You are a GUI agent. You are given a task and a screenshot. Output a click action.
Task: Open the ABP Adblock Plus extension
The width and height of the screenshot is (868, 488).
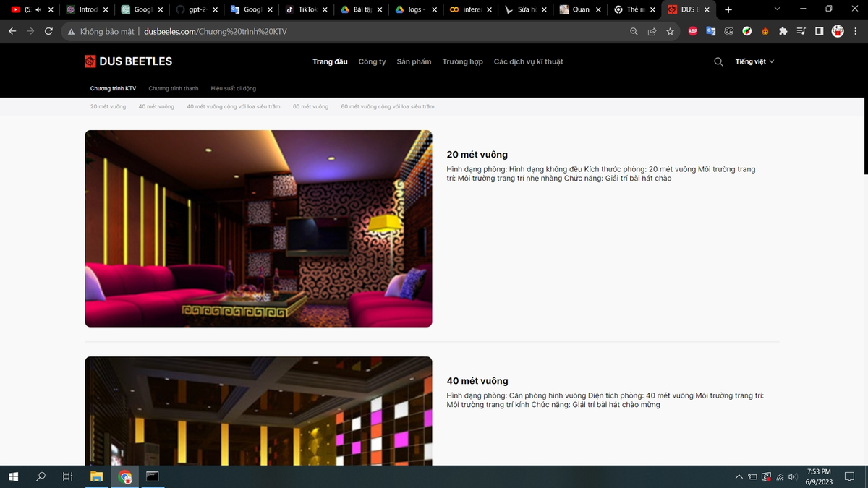(x=692, y=32)
